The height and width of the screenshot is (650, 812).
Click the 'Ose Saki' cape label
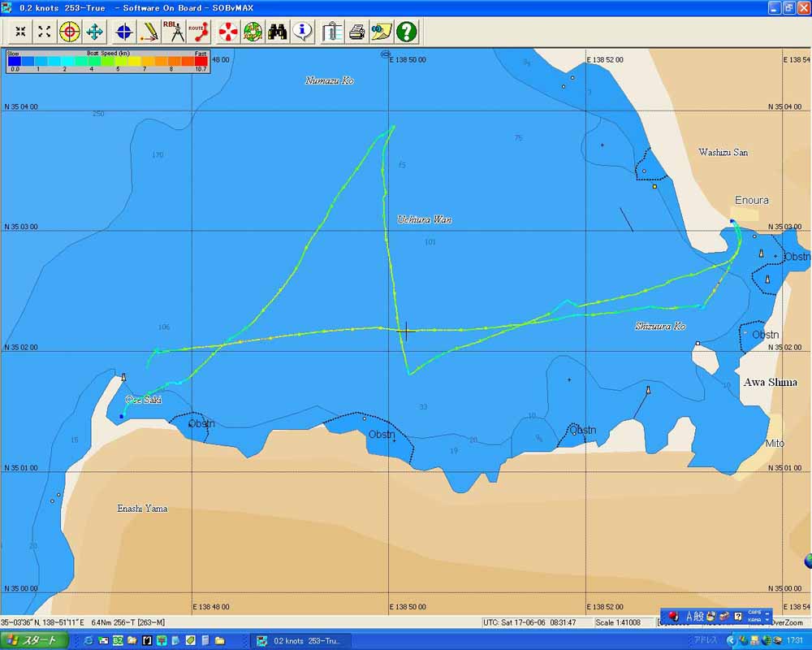(x=144, y=400)
